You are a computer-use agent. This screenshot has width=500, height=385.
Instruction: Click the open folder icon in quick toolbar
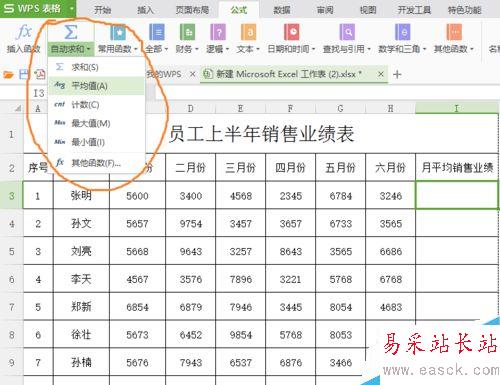click(8, 74)
